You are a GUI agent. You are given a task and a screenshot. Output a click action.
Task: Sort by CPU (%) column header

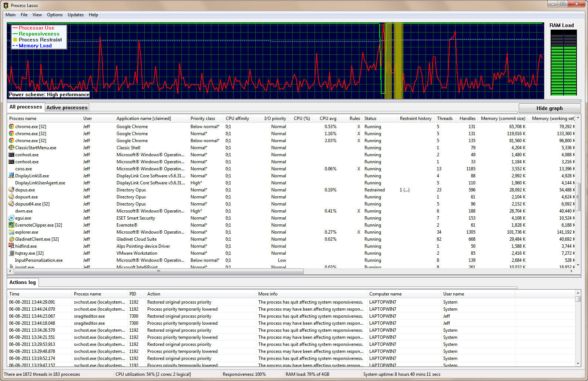[x=300, y=118]
